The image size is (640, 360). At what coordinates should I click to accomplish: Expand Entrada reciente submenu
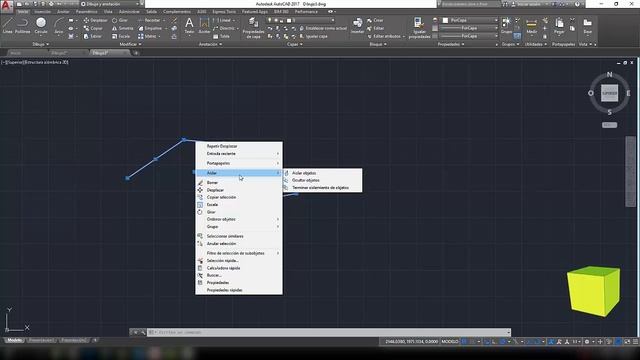239,154
